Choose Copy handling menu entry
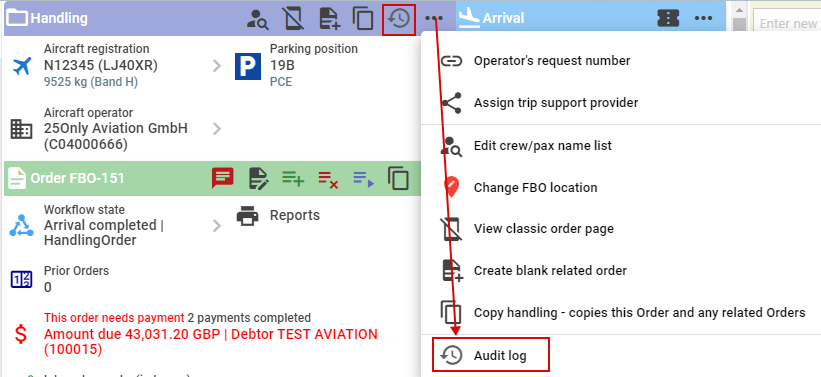 [x=621, y=313]
